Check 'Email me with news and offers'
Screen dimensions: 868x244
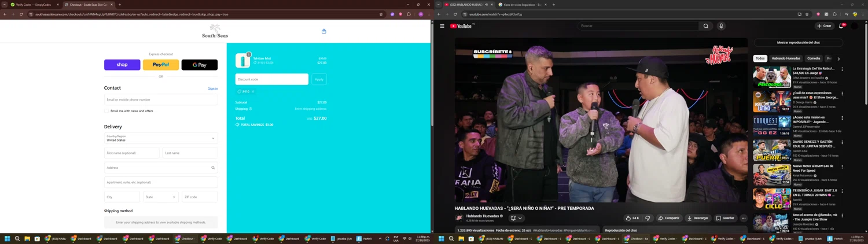(106, 111)
